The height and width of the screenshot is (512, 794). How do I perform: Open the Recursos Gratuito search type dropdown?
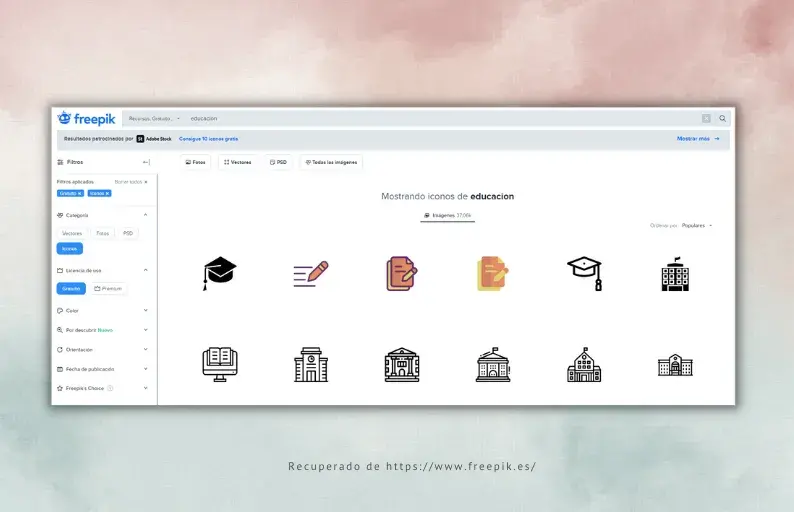coord(154,119)
